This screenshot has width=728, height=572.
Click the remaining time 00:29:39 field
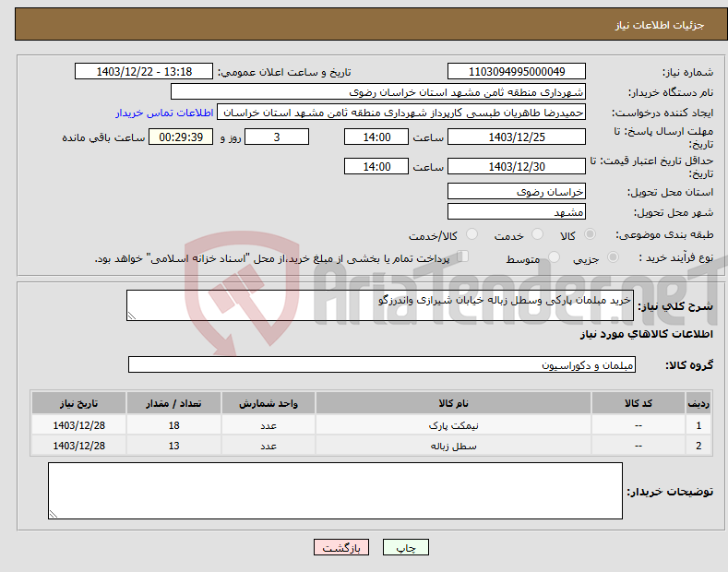(x=181, y=137)
